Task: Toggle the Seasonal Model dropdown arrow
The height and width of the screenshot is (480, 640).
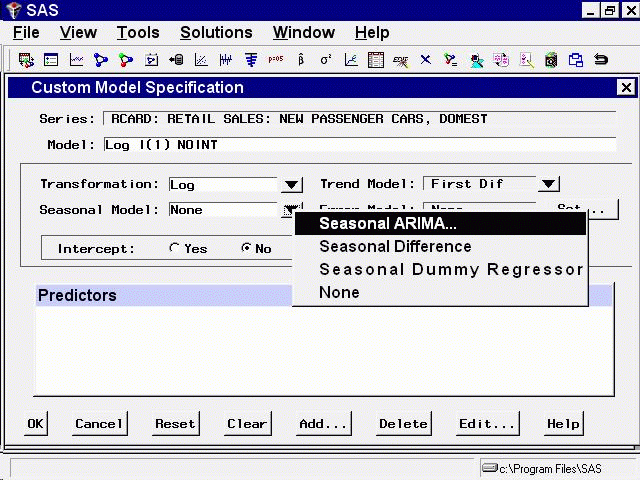Action: pyautogui.click(x=289, y=209)
